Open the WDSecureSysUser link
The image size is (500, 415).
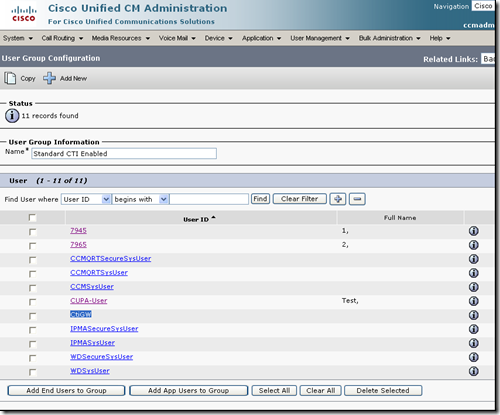point(102,357)
